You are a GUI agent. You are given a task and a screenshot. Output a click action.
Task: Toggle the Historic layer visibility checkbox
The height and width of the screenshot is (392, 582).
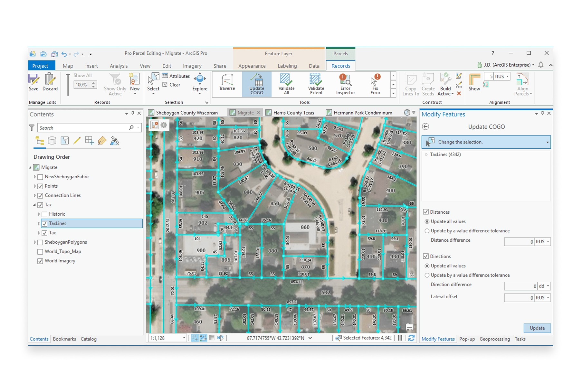click(44, 214)
